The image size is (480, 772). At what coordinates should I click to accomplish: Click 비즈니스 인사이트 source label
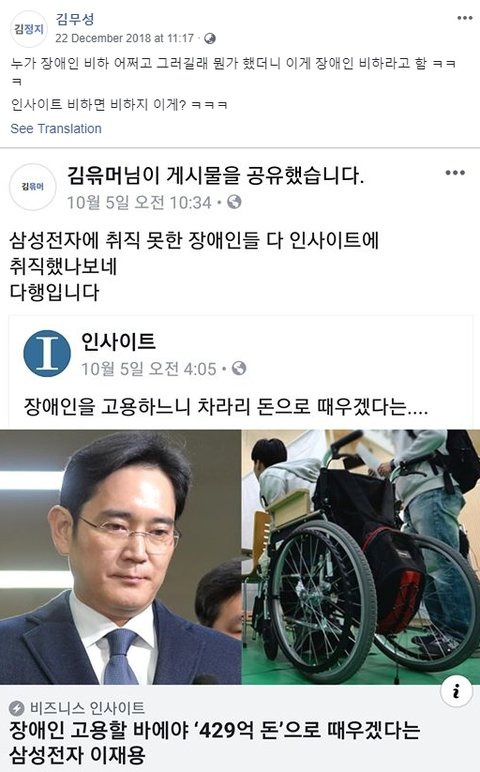point(87,708)
